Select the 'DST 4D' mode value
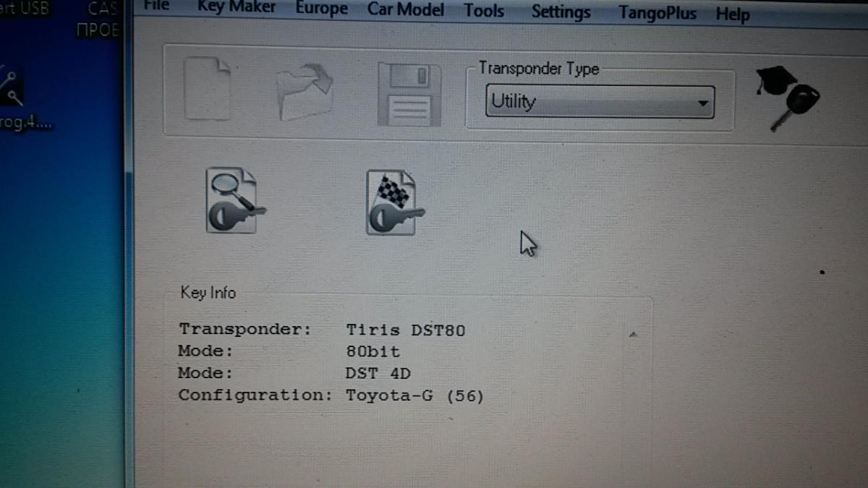This screenshot has width=868, height=488. [x=378, y=374]
